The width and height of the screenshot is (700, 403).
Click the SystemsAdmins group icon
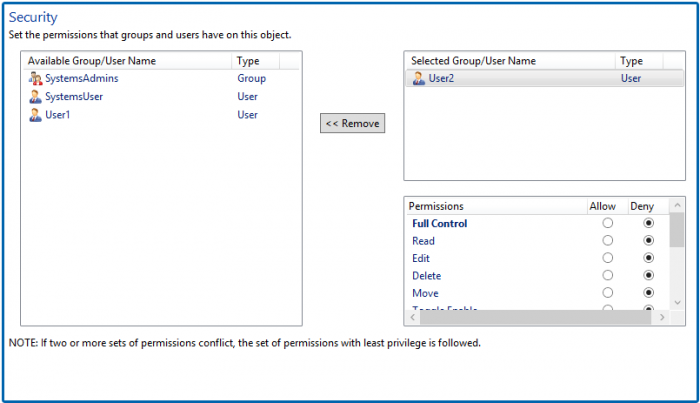(36, 78)
